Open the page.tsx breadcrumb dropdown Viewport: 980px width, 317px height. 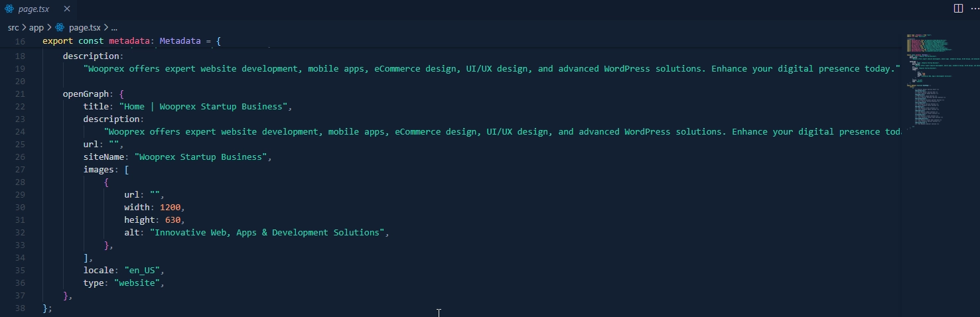pyautogui.click(x=84, y=27)
